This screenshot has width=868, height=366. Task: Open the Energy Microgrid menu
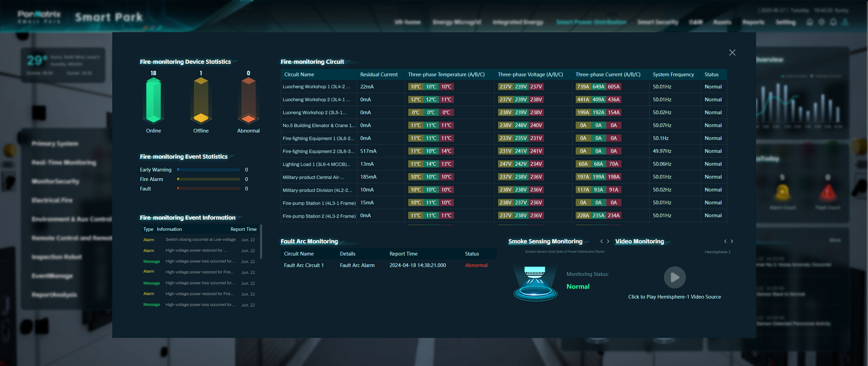(457, 22)
